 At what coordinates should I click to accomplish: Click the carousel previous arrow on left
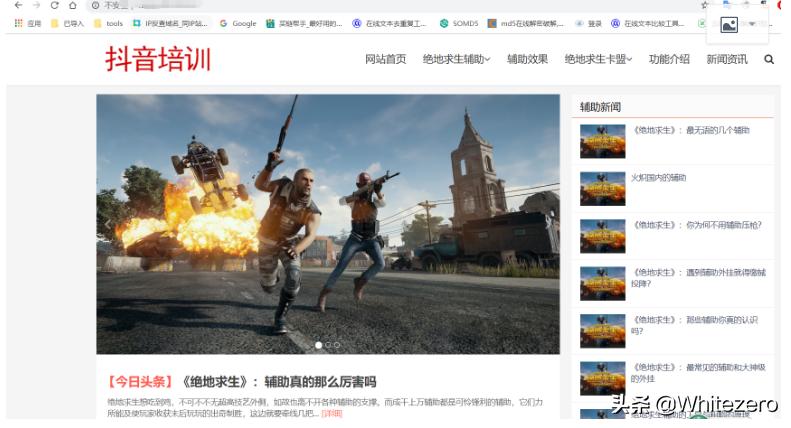(x=107, y=224)
